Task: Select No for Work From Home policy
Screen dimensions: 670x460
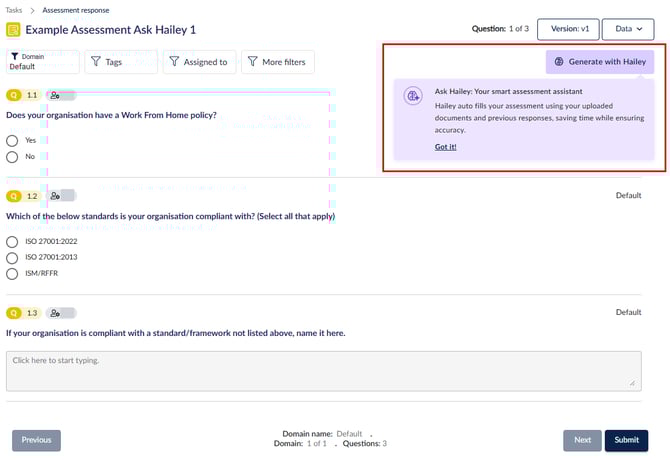Action: tap(13, 157)
